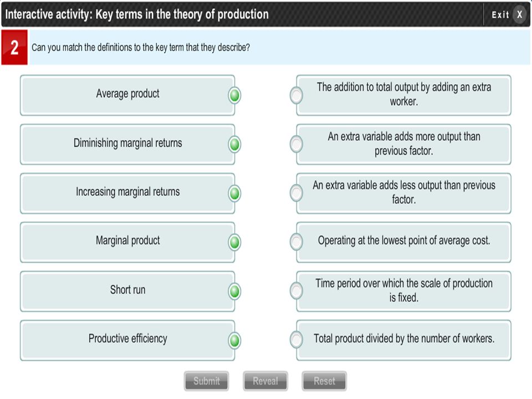Click the Submit button
Viewport: 532px width, 399px height.
click(206, 381)
